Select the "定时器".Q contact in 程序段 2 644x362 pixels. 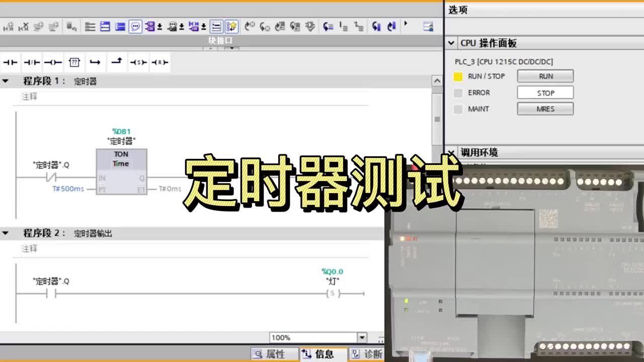point(51,294)
